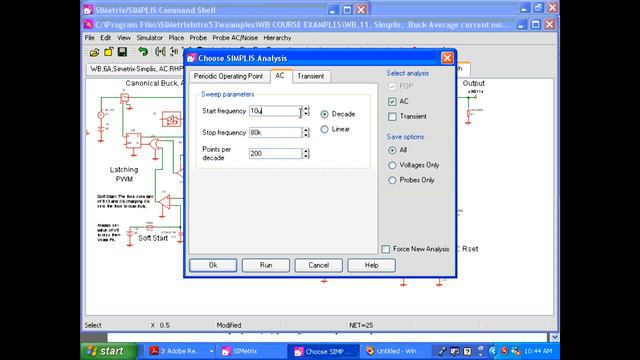This screenshot has width=640, height=360.
Task: Decrease Points per decade with down spinner
Action: 306,156
